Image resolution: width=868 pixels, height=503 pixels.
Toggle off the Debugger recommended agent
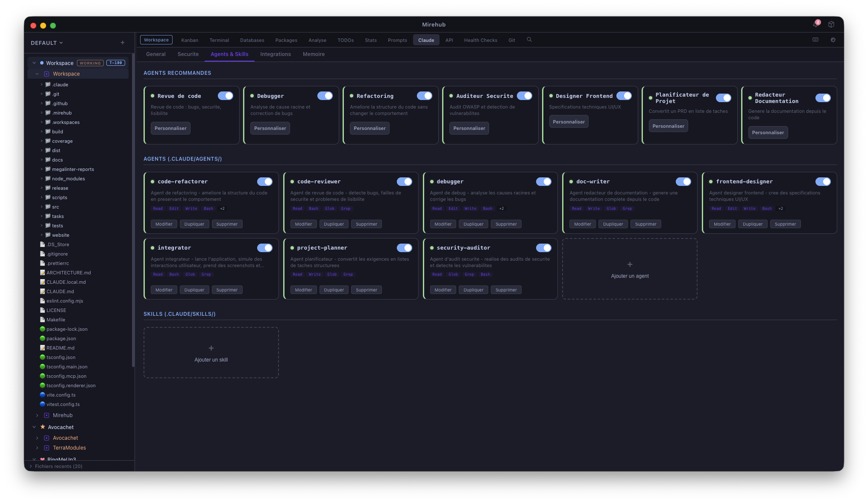pos(325,96)
